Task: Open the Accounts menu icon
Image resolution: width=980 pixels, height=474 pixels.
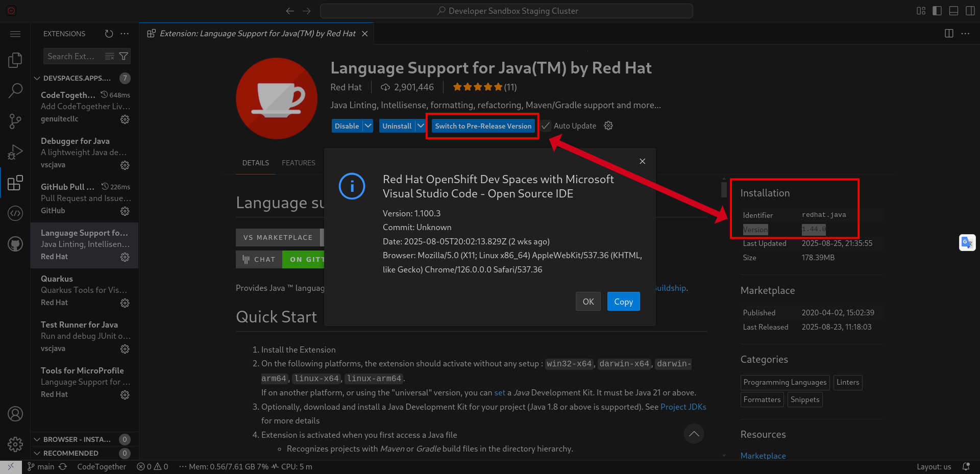Action: point(15,414)
